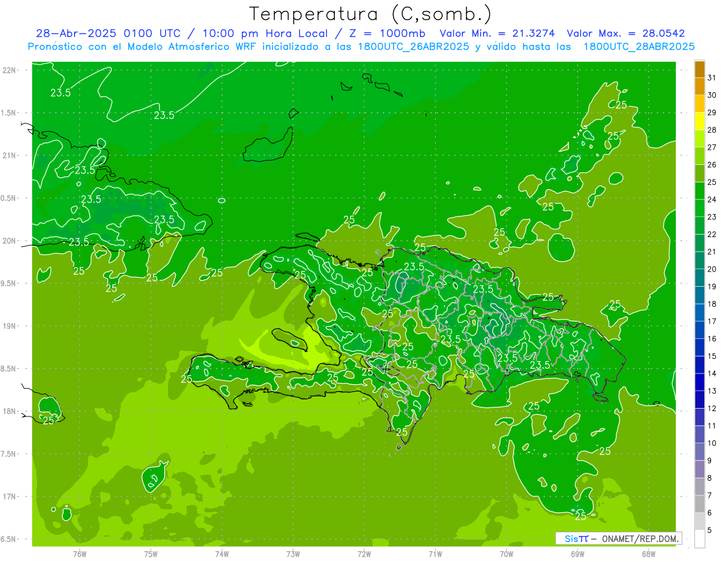Click the "72W" longitude label

coord(365,554)
